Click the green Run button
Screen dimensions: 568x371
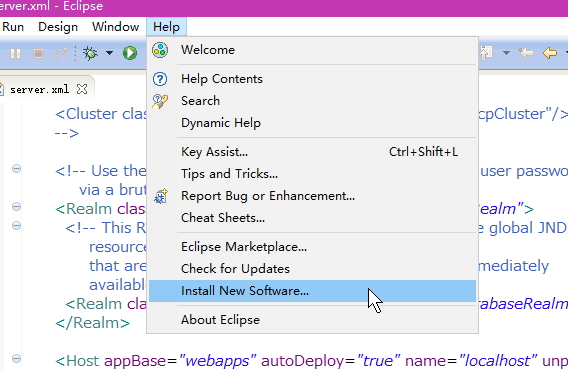click(x=130, y=53)
